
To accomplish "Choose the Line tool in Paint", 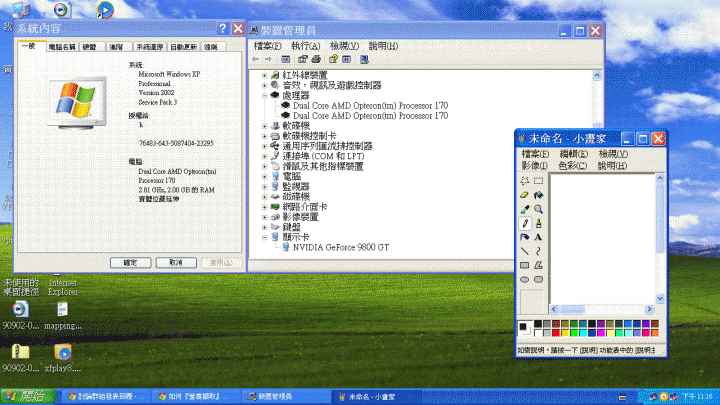I will (x=525, y=251).
